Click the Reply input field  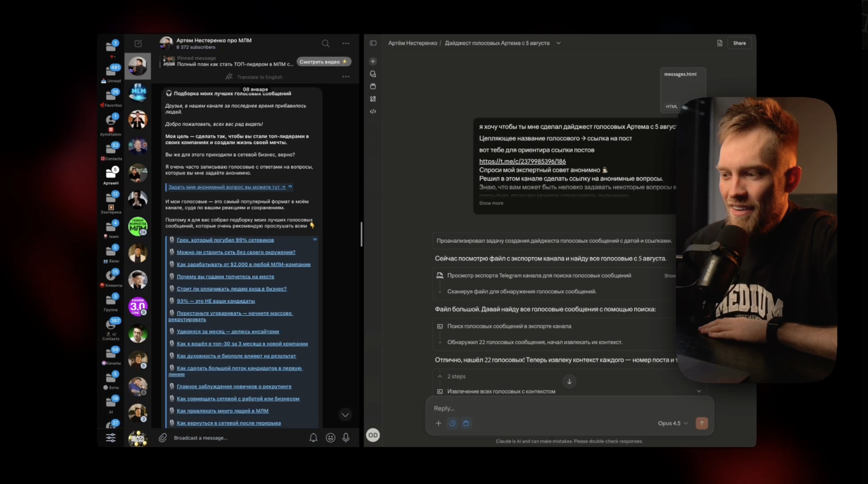click(x=569, y=408)
